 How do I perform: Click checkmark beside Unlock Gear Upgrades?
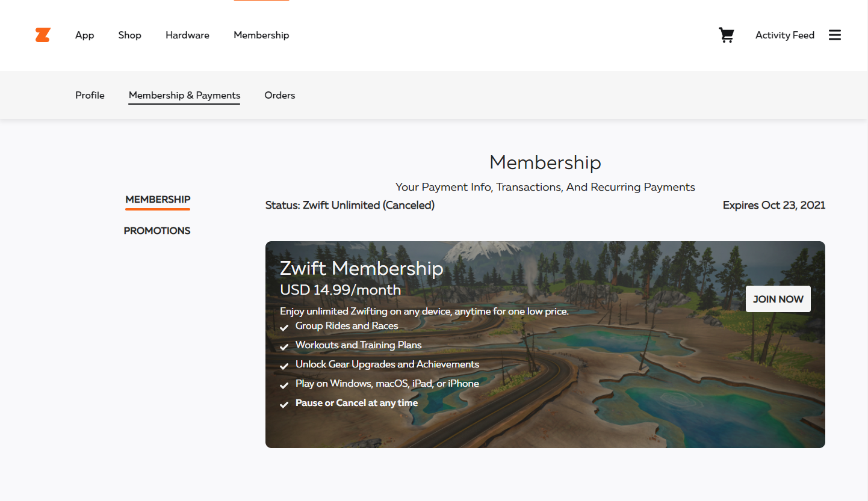(284, 366)
